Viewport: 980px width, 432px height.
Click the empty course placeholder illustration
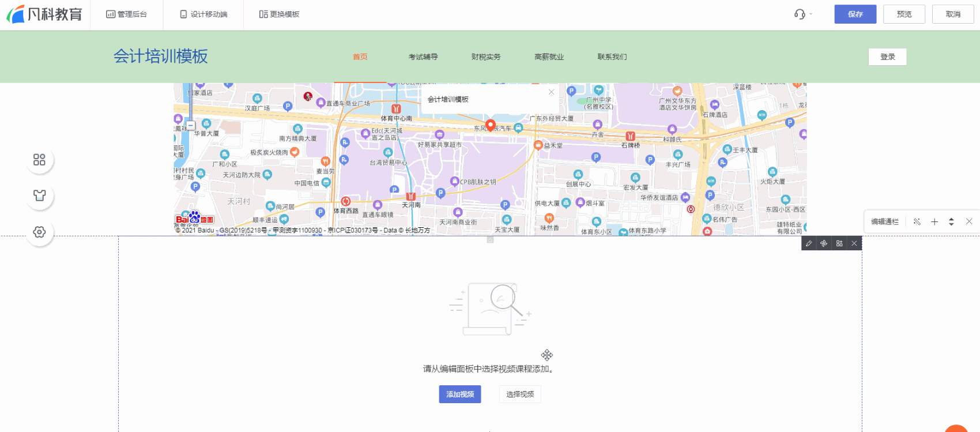pyautogui.click(x=490, y=309)
